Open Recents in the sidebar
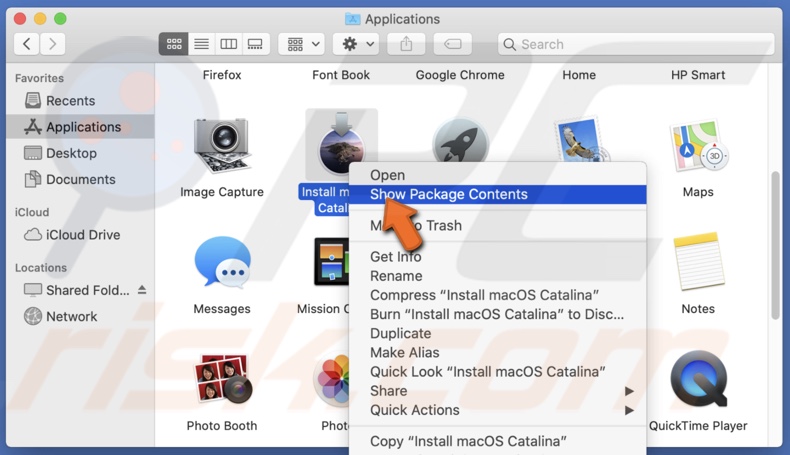The width and height of the screenshot is (790, 455). click(80, 101)
